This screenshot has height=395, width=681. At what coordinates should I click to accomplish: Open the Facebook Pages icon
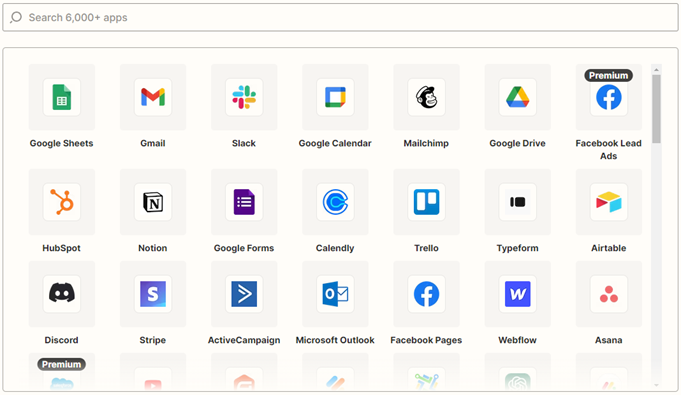(x=426, y=294)
